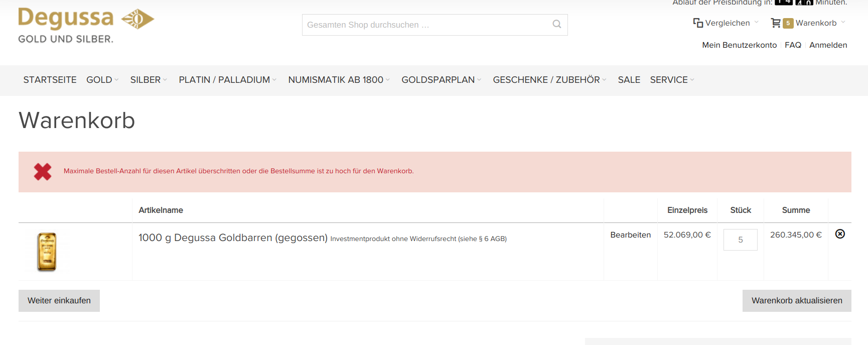Screen dimensions: 868x345
Task: Click the red error X icon
Action: (x=43, y=172)
